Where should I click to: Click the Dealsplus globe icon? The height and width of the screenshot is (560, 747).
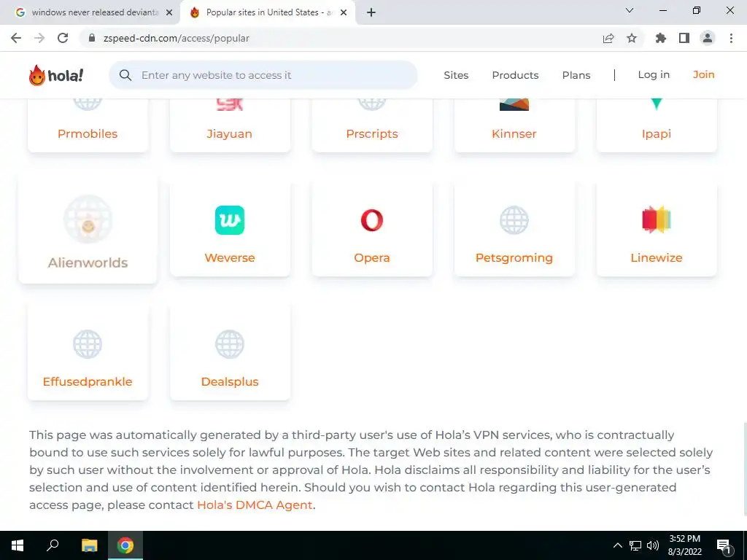(x=230, y=344)
